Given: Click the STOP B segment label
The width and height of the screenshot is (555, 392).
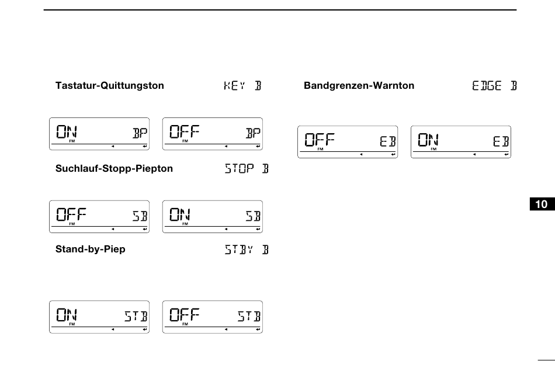Looking at the screenshot, I should pyautogui.click(x=247, y=168).
